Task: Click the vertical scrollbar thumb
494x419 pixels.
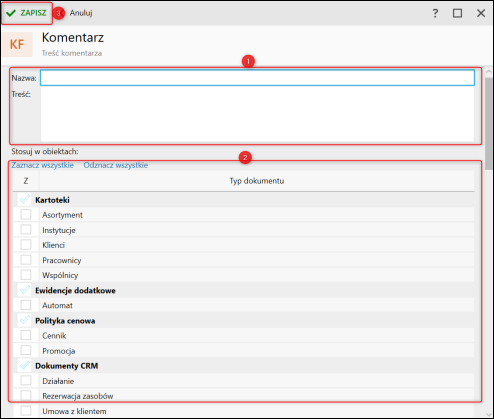Action: [x=489, y=123]
